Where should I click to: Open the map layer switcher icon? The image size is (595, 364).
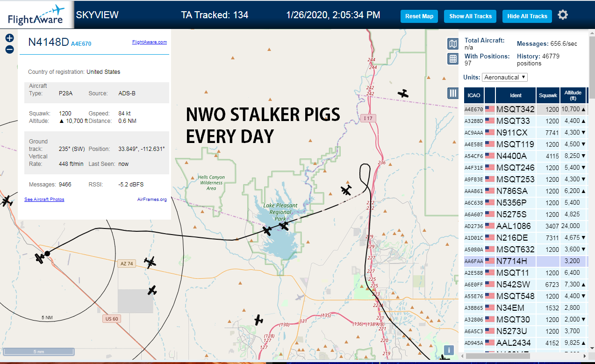(x=452, y=44)
